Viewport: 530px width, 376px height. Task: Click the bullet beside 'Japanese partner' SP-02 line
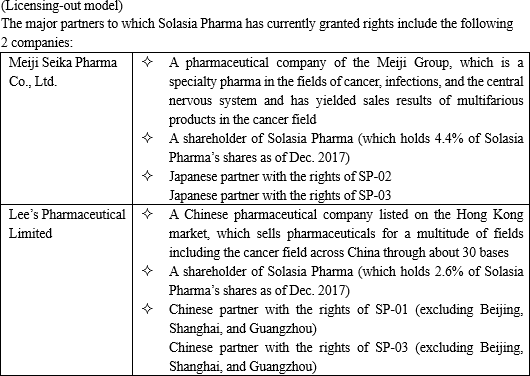pyautogui.click(x=147, y=175)
